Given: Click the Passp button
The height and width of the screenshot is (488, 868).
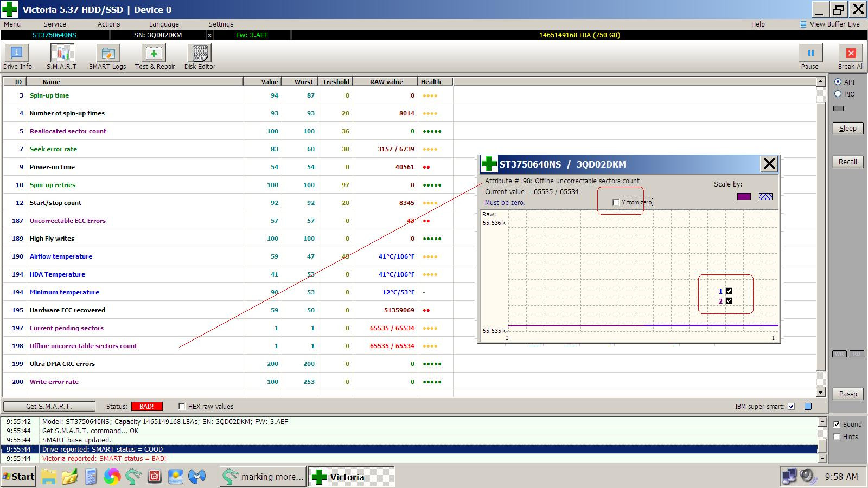Looking at the screenshot, I should tap(848, 394).
